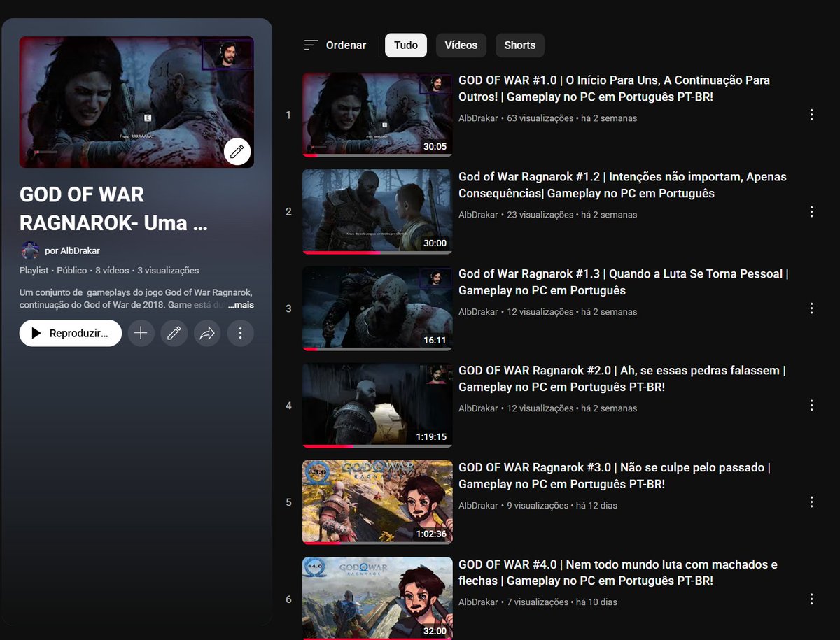Click AlbDrakar channel name under video #3.0
Viewport: 840px width, 640px height.
click(x=478, y=505)
